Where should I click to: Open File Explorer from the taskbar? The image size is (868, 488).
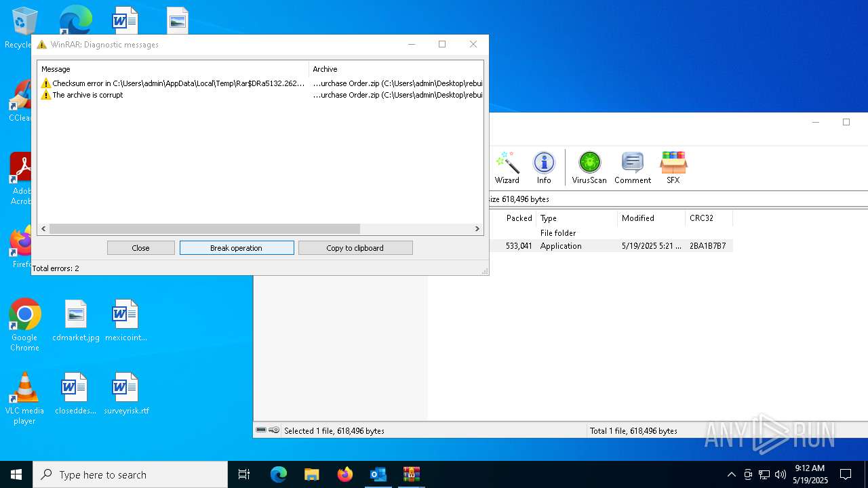[311, 474]
